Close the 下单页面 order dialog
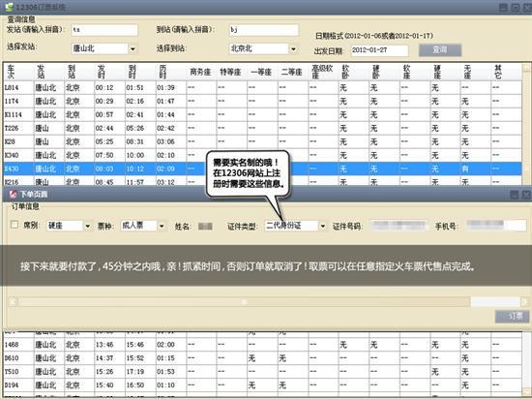The height and width of the screenshot is (399, 532). (526, 195)
